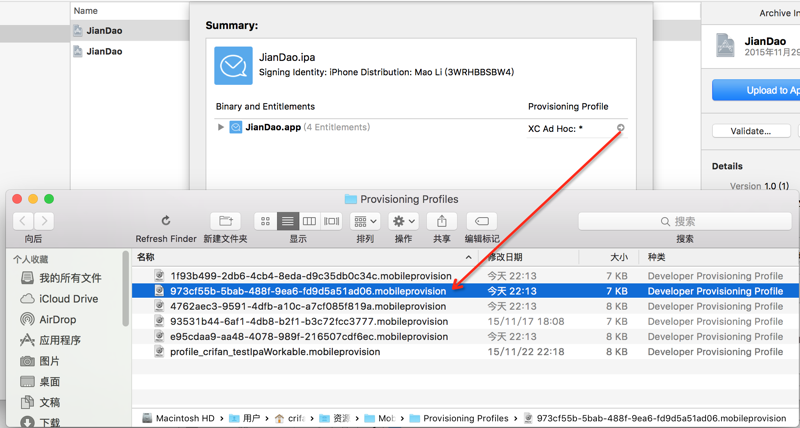Viewport: 800px width, 428px height.
Task: Open iCloud Drive in the sidebar
Action: [x=59, y=299]
